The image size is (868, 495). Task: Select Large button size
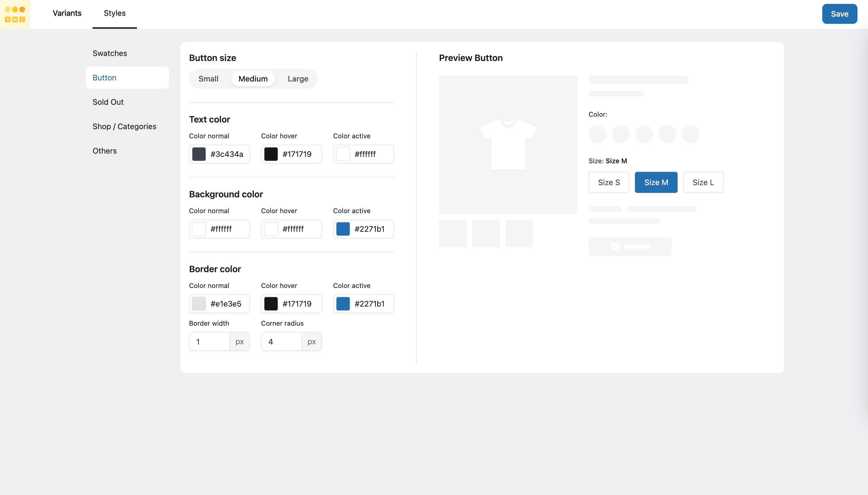click(297, 78)
